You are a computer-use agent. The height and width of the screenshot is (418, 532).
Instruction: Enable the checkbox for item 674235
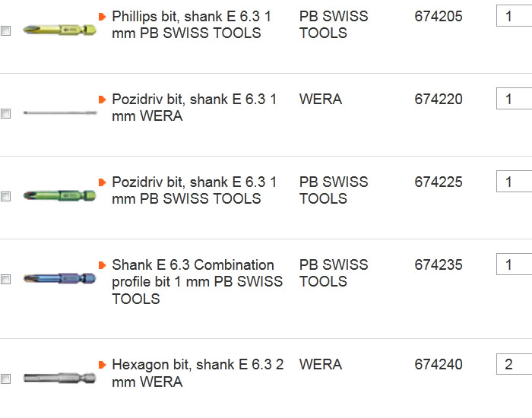6,280
